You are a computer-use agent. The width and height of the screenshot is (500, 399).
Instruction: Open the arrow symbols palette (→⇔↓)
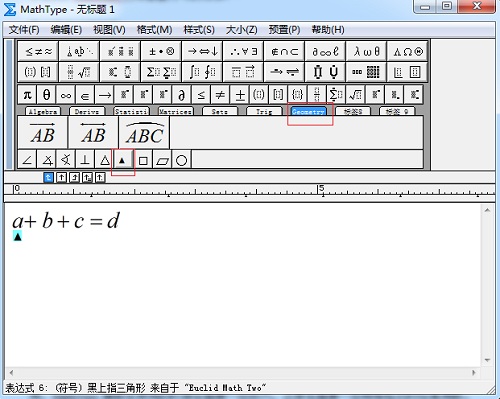[x=202, y=51]
